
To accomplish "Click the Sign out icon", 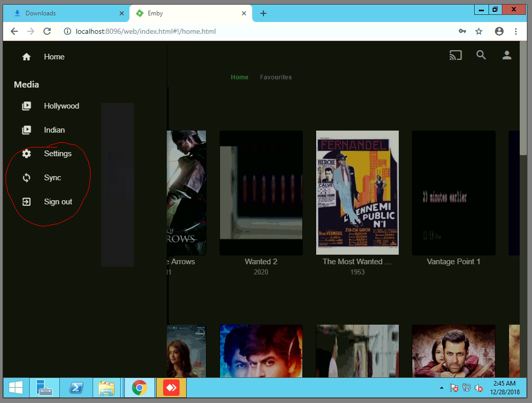I will [27, 202].
